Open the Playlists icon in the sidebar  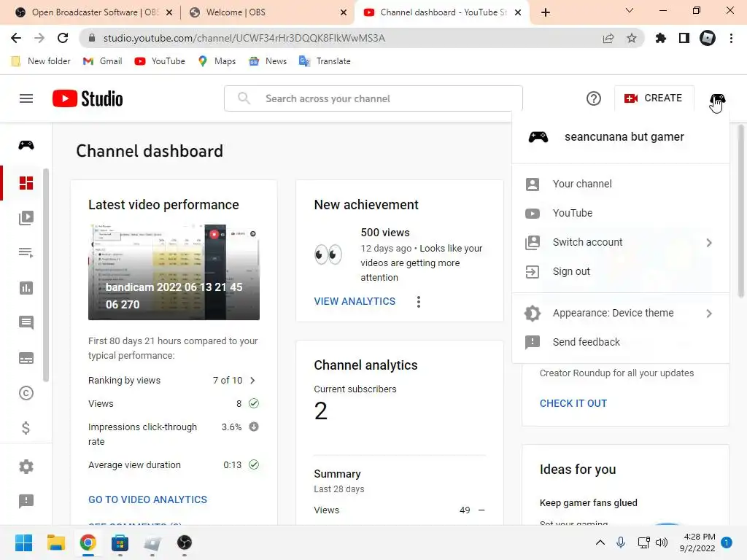tap(26, 252)
